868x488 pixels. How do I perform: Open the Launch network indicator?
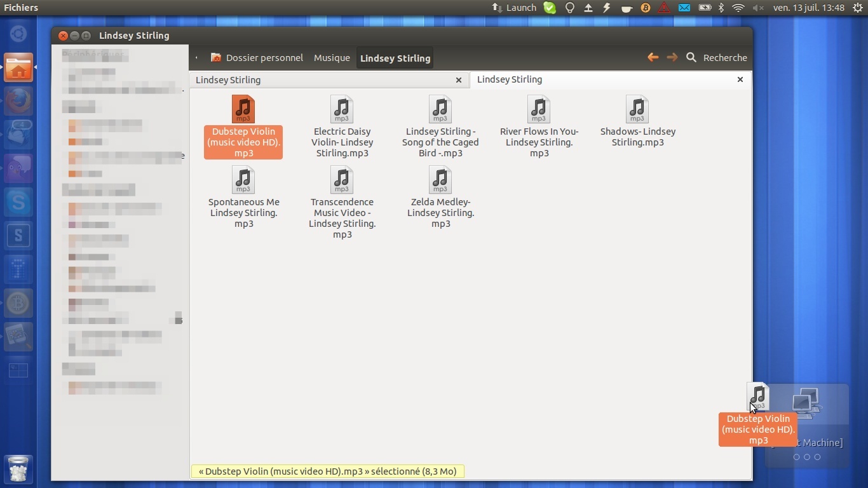pos(514,8)
